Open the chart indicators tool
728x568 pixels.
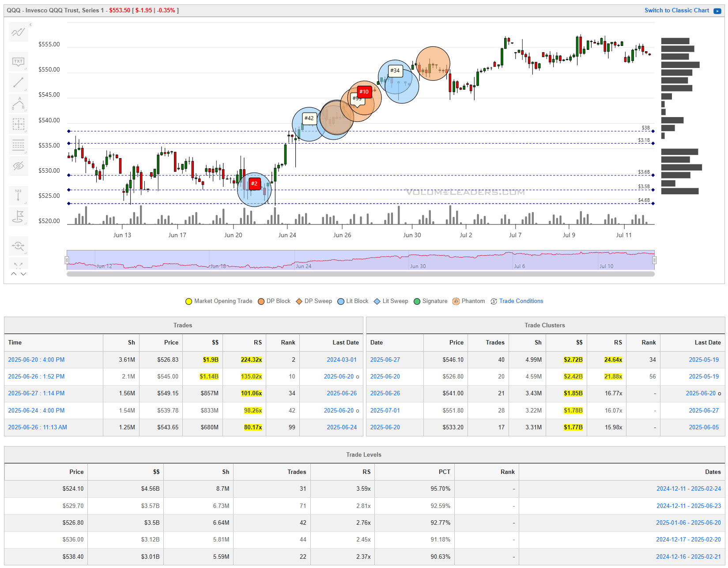19,32
